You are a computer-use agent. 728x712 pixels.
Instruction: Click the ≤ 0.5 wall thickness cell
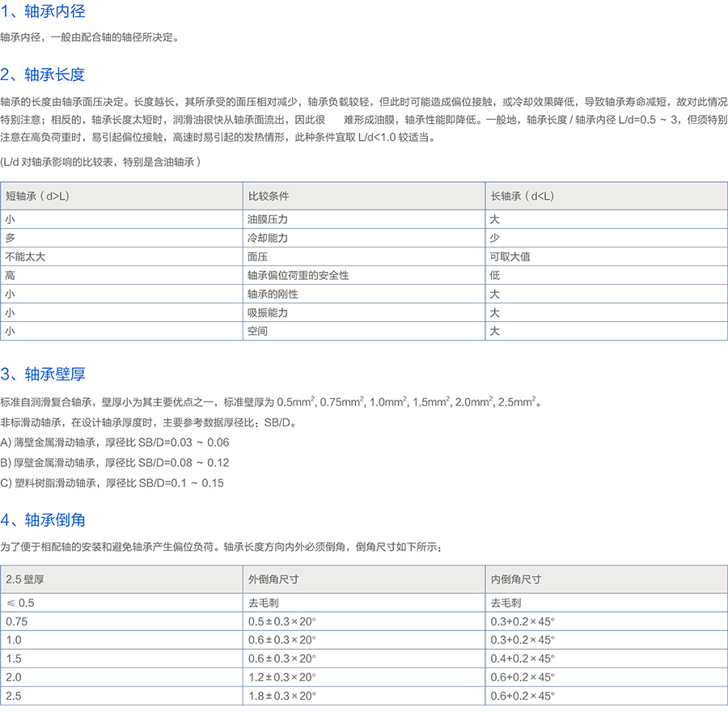121,603
